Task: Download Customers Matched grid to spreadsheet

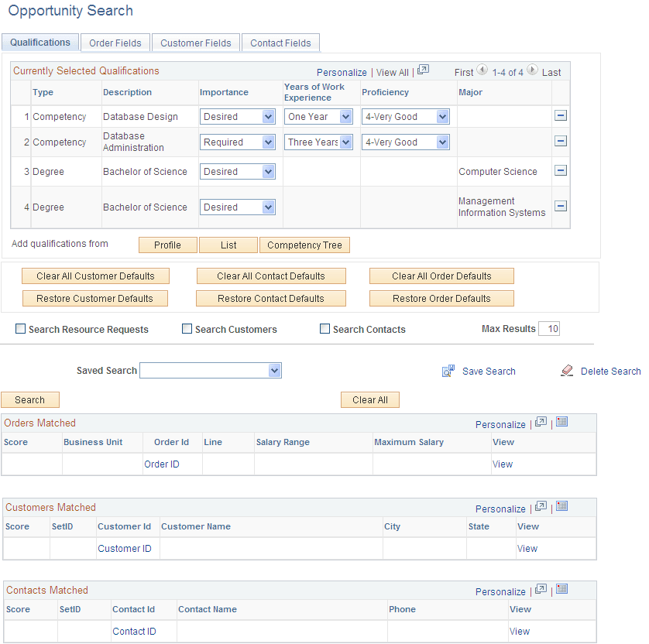Action: [561, 508]
